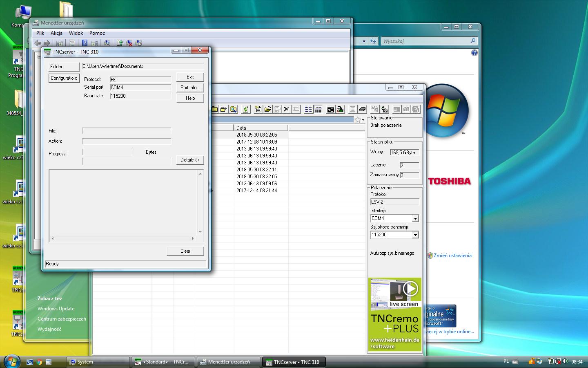Open the Wydajność link
588x368 pixels.
(x=49, y=329)
